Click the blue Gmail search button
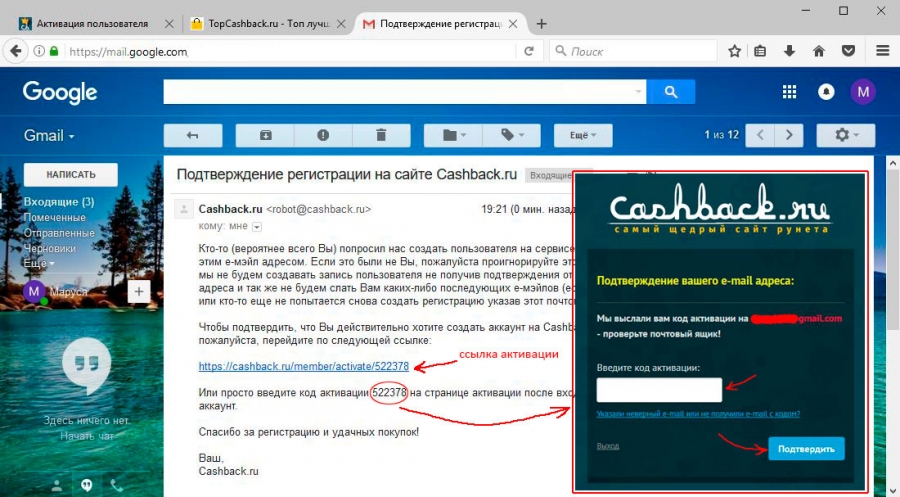 tap(670, 92)
